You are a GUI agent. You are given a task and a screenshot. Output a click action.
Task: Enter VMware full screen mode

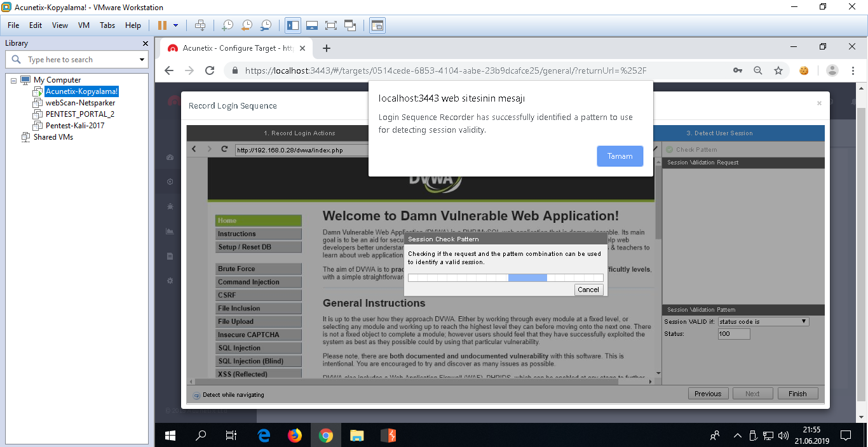click(x=330, y=25)
